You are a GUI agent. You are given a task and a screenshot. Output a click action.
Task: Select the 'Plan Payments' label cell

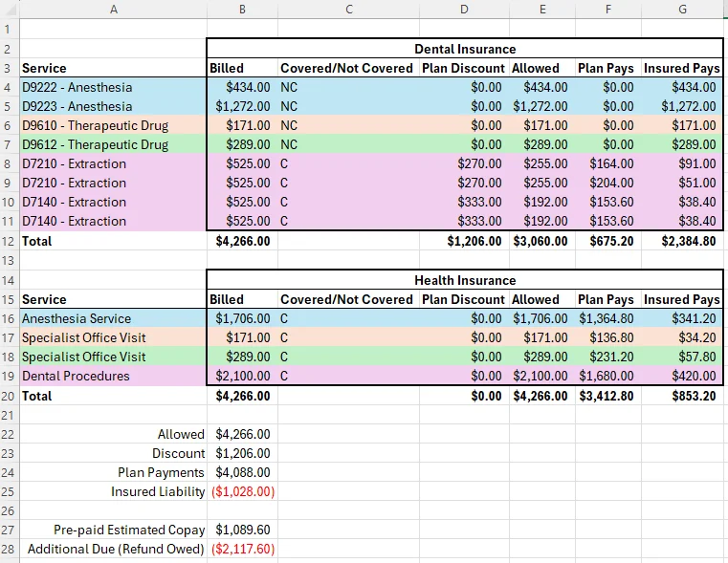point(113,472)
